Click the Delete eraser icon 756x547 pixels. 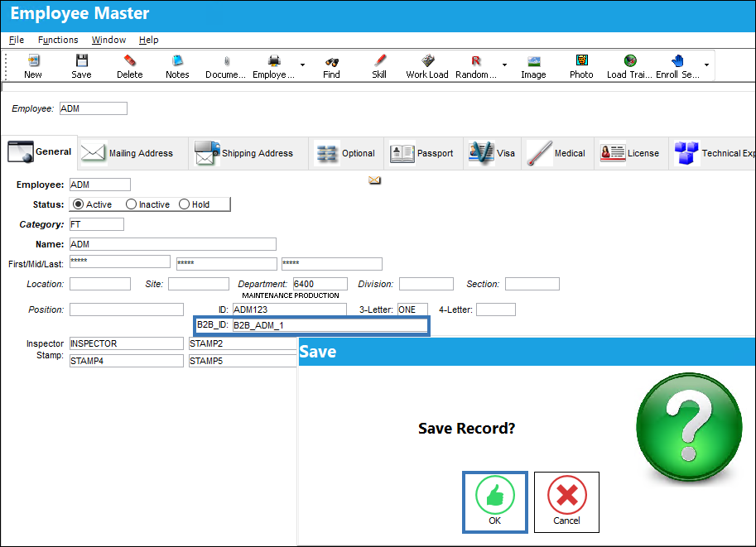[130, 60]
